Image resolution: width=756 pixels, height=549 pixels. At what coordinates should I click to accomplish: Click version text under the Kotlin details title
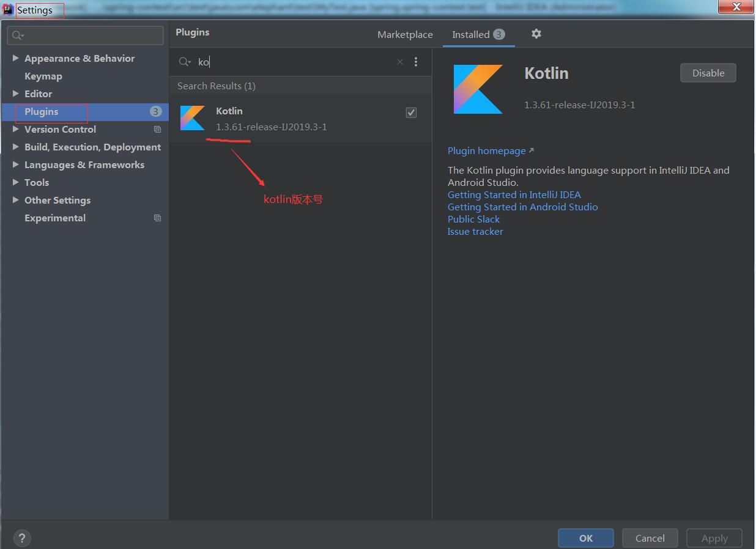[580, 105]
